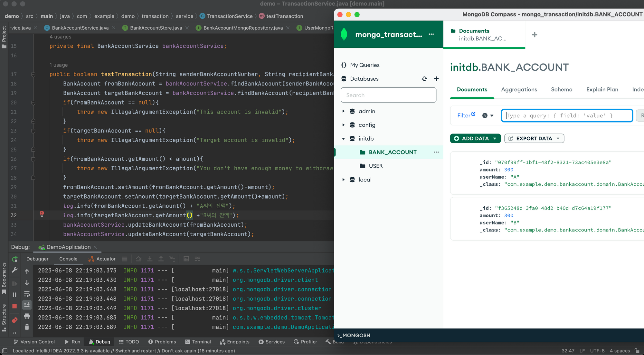This screenshot has width=644, height=355.
Task: Collapse if block fold at line 20
Action: click(x=33, y=103)
